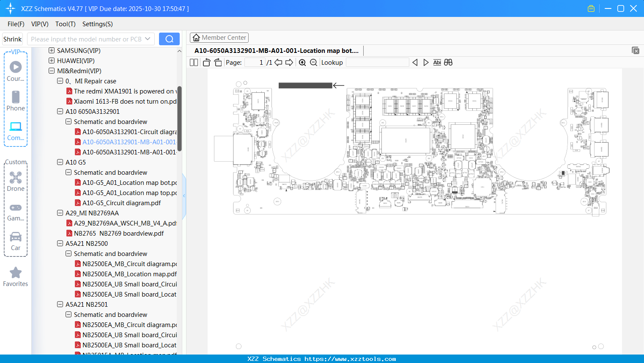Open A10-G5_A01_Location map bot PDF
This screenshot has height=363, width=644.
coord(126,183)
